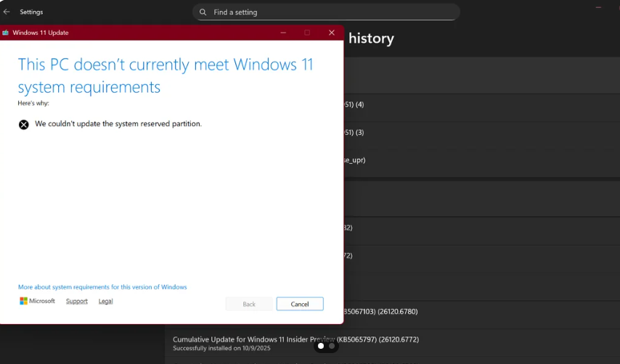
Task: Open the Support link
Action: [77, 301]
